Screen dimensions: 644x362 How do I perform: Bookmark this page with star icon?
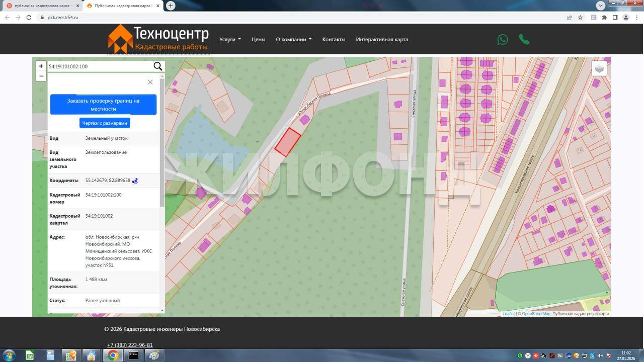580,17
